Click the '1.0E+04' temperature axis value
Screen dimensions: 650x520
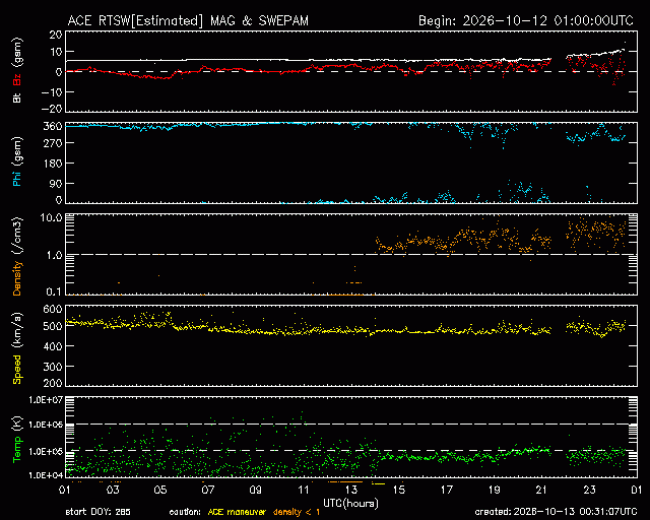point(46,475)
